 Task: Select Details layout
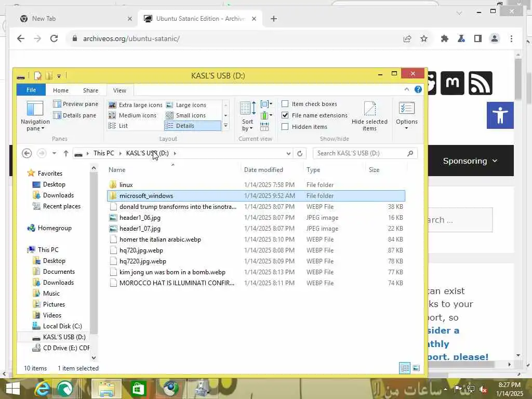click(x=192, y=126)
